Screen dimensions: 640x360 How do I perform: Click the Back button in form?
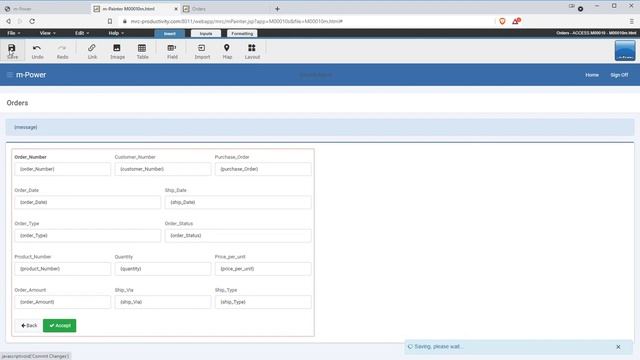tap(29, 325)
